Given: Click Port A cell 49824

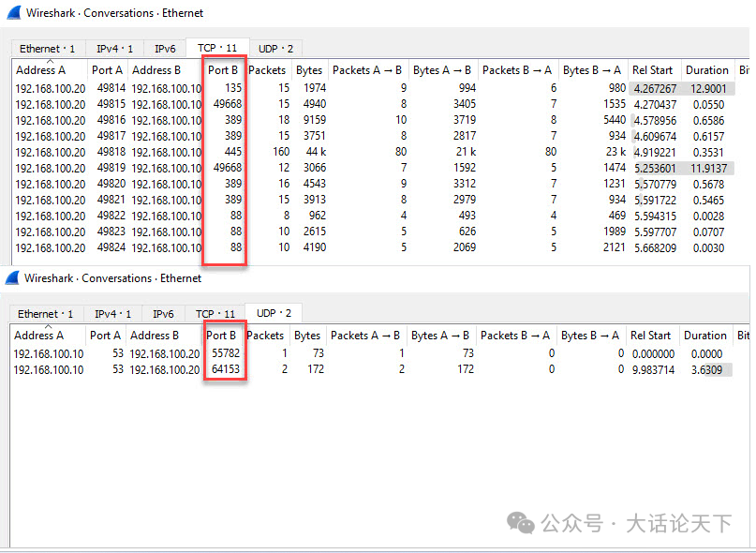Looking at the screenshot, I should click(x=111, y=247).
